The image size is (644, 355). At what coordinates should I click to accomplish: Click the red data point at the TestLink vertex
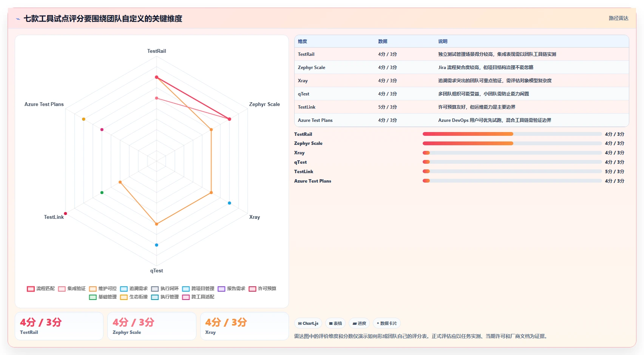[x=65, y=214]
